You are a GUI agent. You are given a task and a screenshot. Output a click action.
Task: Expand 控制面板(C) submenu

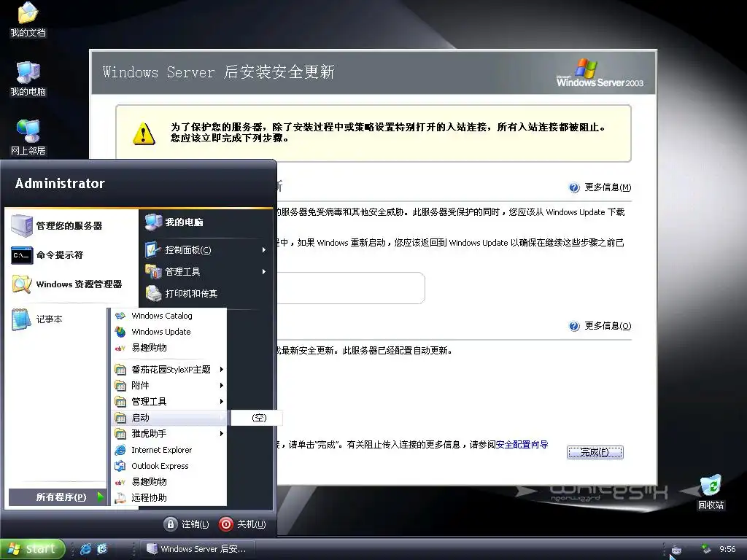click(x=206, y=250)
